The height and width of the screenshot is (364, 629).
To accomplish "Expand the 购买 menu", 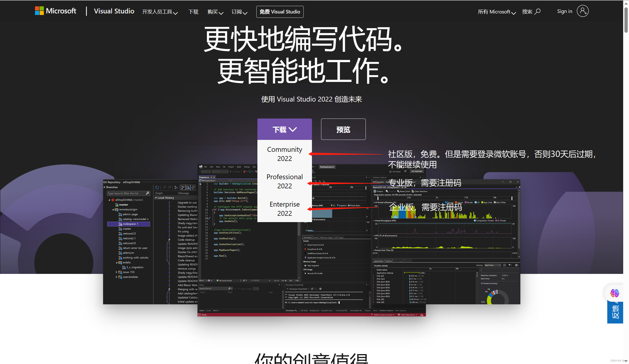I will [x=215, y=12].
